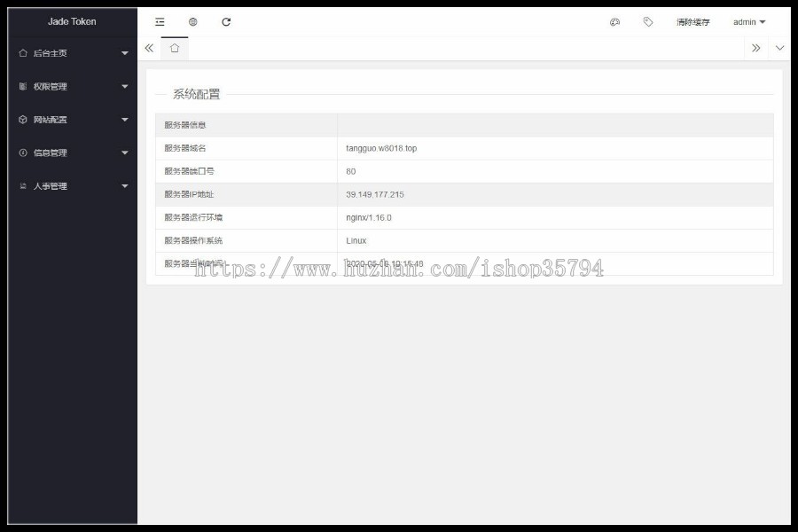Open the admin account dropdown
The height and width of the screenshot is (532, 798).
coord(747,22)
